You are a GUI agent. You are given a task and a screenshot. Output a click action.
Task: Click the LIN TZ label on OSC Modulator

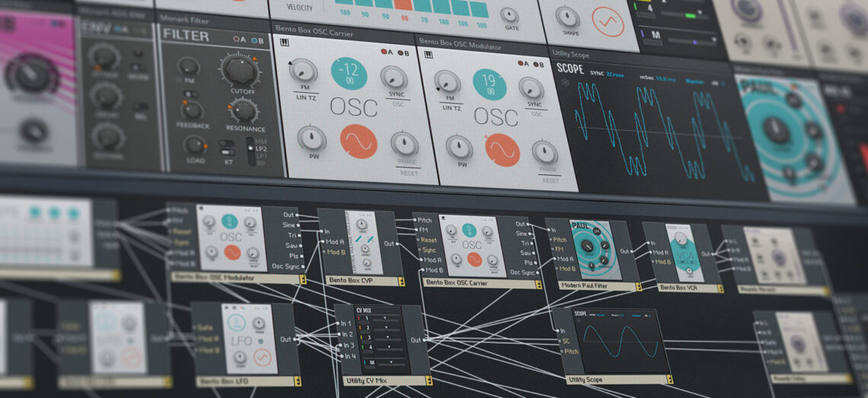[x=450, y=107]
